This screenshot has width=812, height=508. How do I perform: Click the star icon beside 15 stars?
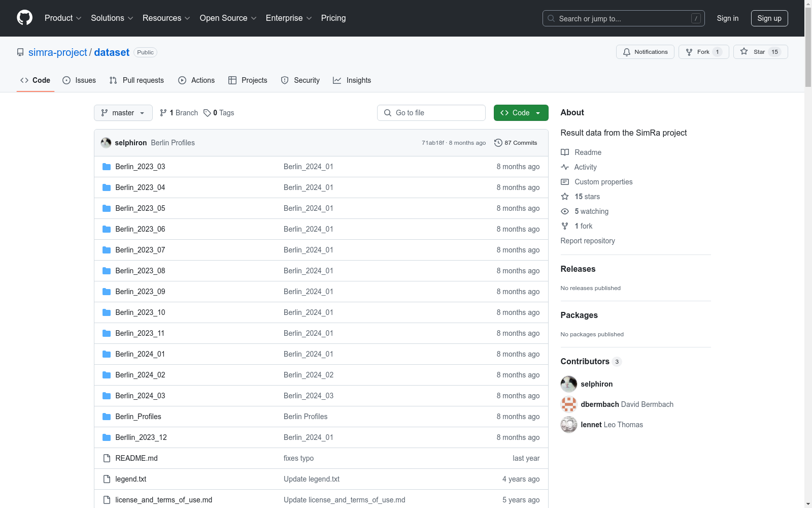tap(565, 197)
